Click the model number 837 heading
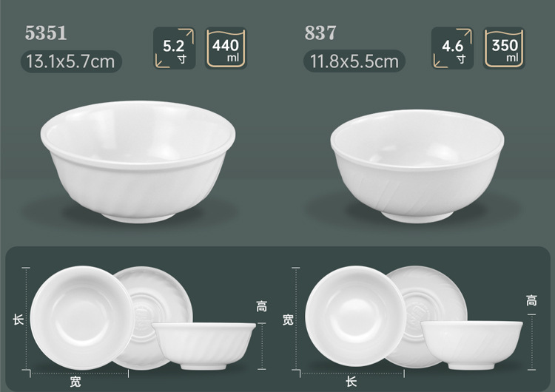Viewport: 555px width, 392px height. point(320,33)
